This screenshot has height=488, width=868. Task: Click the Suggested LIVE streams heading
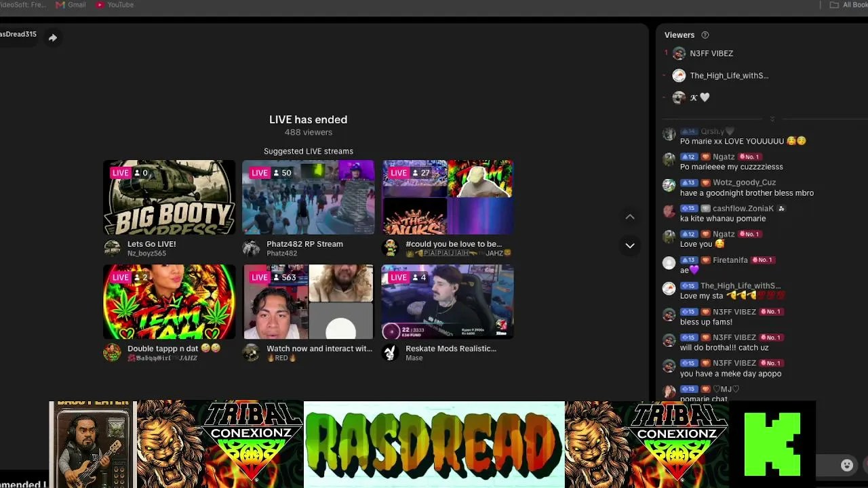pyautogui.click(x=309, y=151)
